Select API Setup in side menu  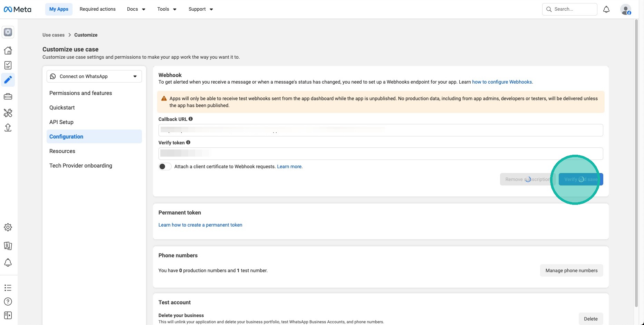point(61,122)
